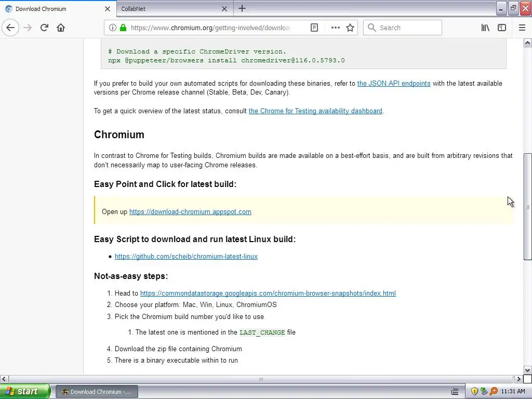Click the horizontal scrollbar right arrow

click(x=518, y=379)
